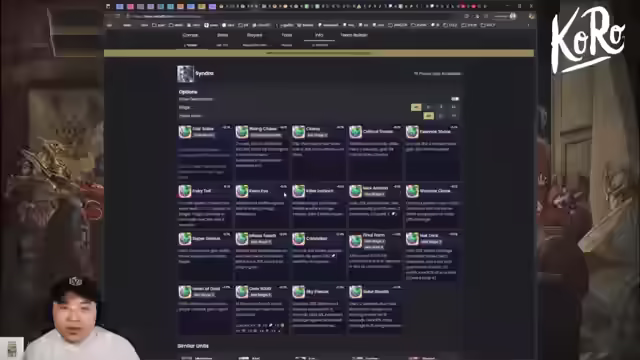Select stage filter 4
The width and height of the screenshot is (640, 360).
pos(453,107)
